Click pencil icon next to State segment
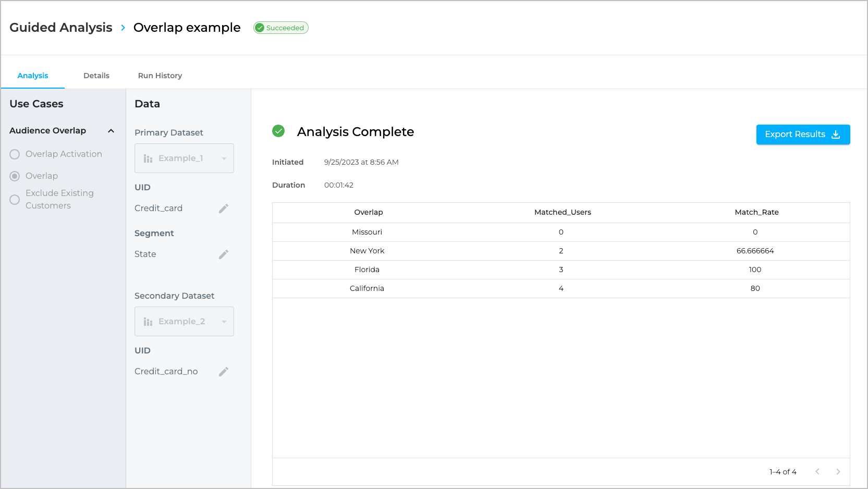Image resolution: width=868 pixels, height=489 pixels. [x=224, y=254]
